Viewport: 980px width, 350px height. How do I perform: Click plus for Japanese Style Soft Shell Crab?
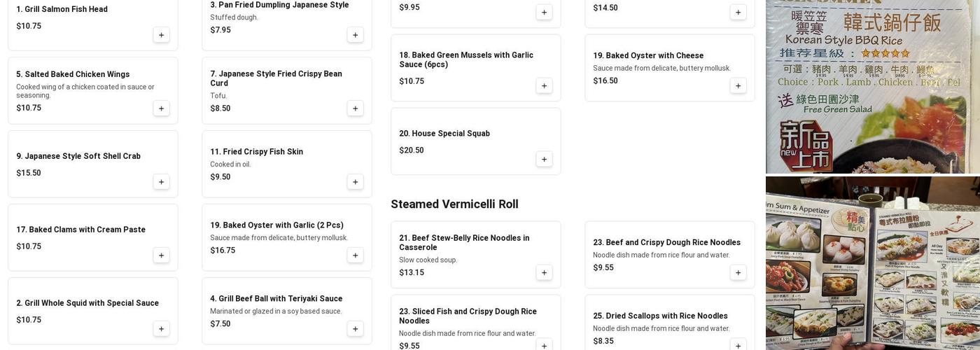click(161, 182)
